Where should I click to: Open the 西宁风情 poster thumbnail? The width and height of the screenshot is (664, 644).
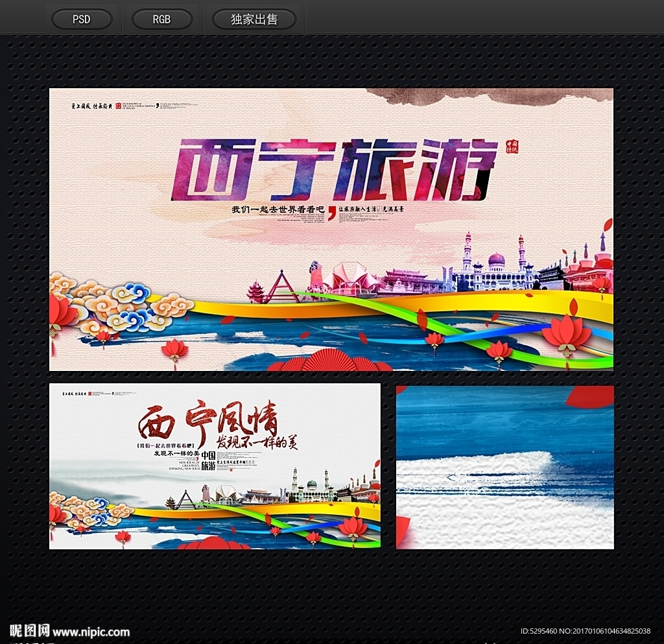[x=215, y=466]
